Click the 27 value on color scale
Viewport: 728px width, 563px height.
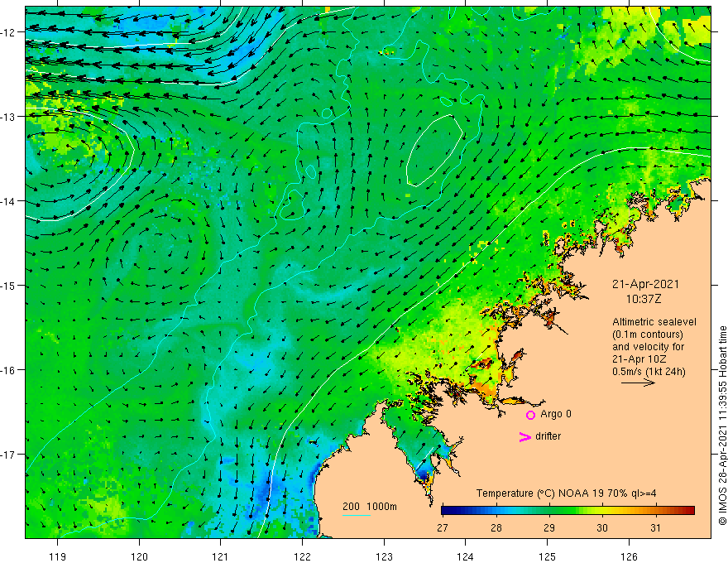pyautogui.click(x=443, y=528)
